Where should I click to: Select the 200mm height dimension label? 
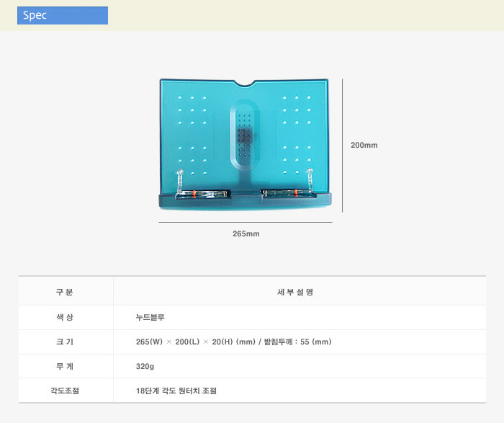tap(364, 145)
